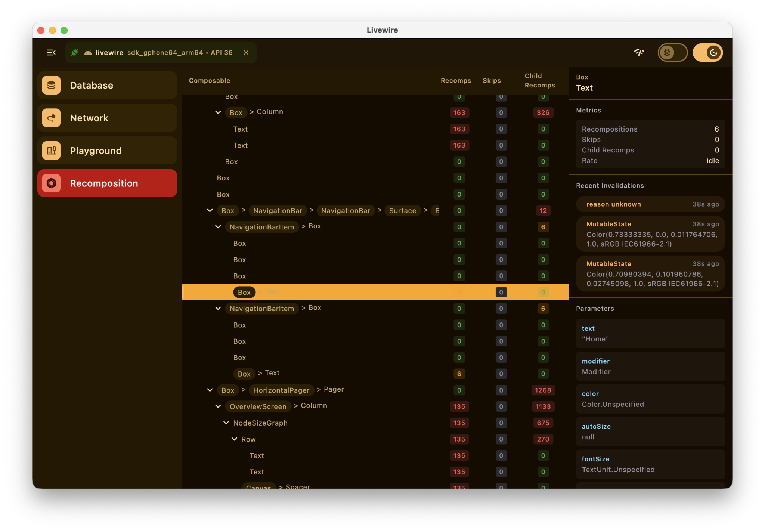The image size is (765, 532).
Task: Click the Rate metric value idle
Action: pyautogui.click(x=713, y=161)
